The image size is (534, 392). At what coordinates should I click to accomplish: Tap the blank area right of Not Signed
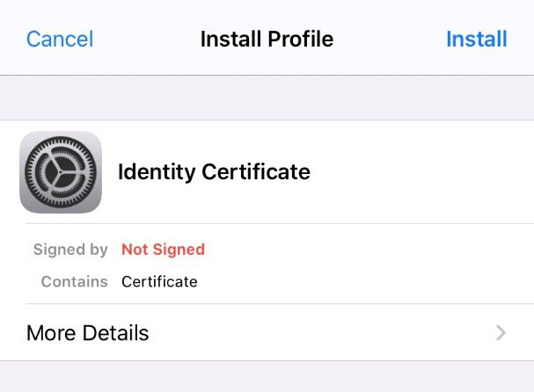tap(368, 250)
